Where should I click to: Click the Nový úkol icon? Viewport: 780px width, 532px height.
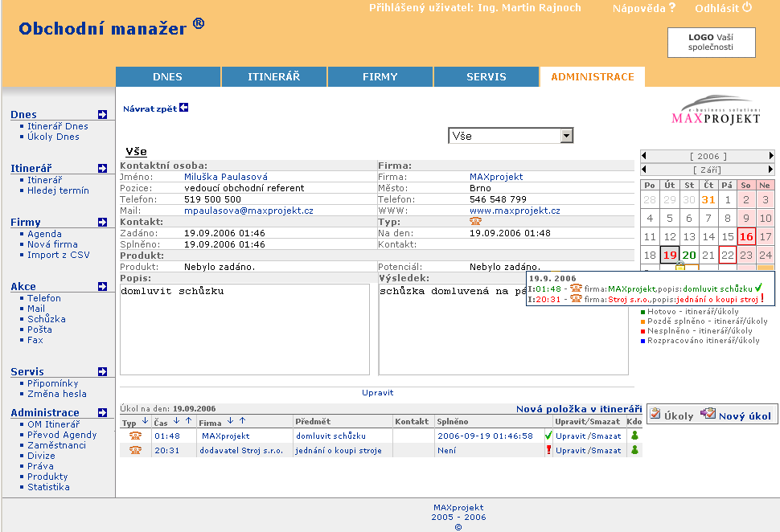tap(708, 413)
